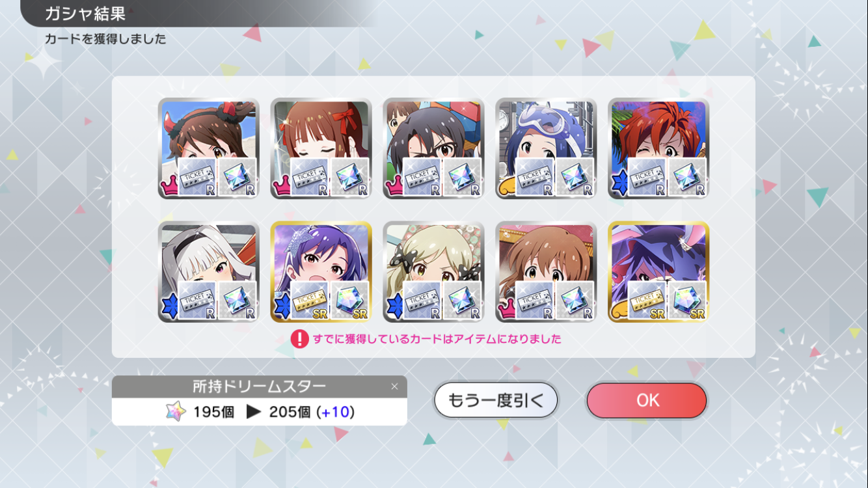Screen dimensions: 868x488
Task: Select the red-horned brown-haired girl card
Action: 208,148
